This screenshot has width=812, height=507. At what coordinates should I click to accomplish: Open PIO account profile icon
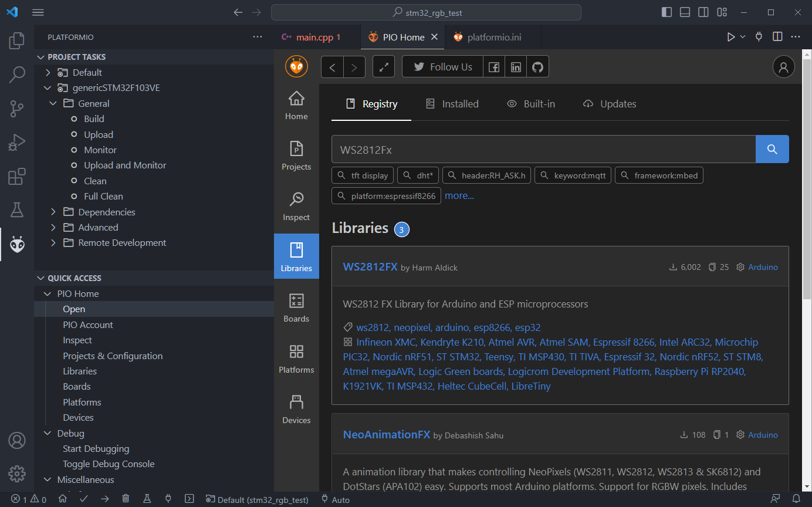[x=783, y=67]
